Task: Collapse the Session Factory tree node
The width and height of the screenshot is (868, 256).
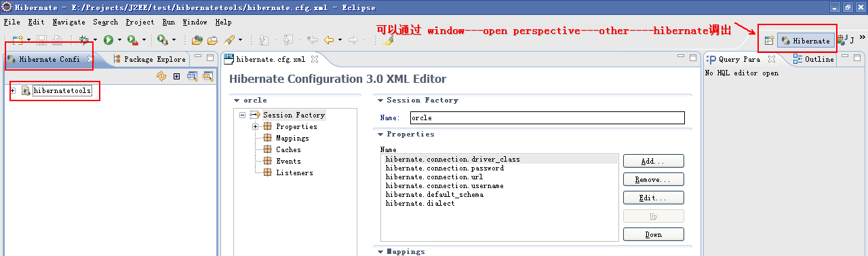Action: point(242,115)
